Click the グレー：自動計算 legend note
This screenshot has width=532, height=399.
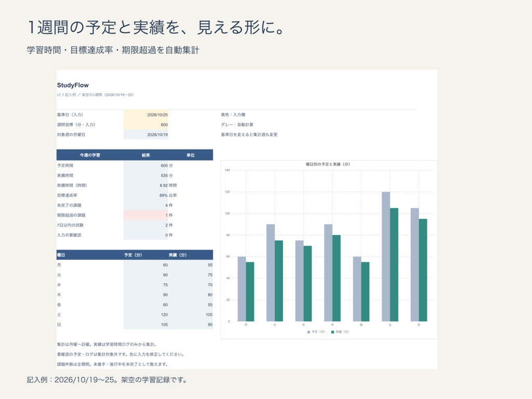[237, 125]
